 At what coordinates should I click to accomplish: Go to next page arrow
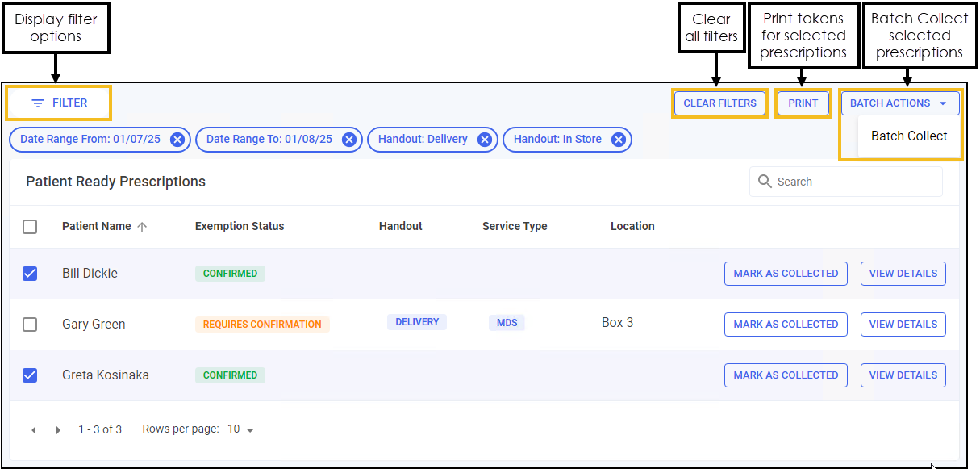[x=58, y=430]
